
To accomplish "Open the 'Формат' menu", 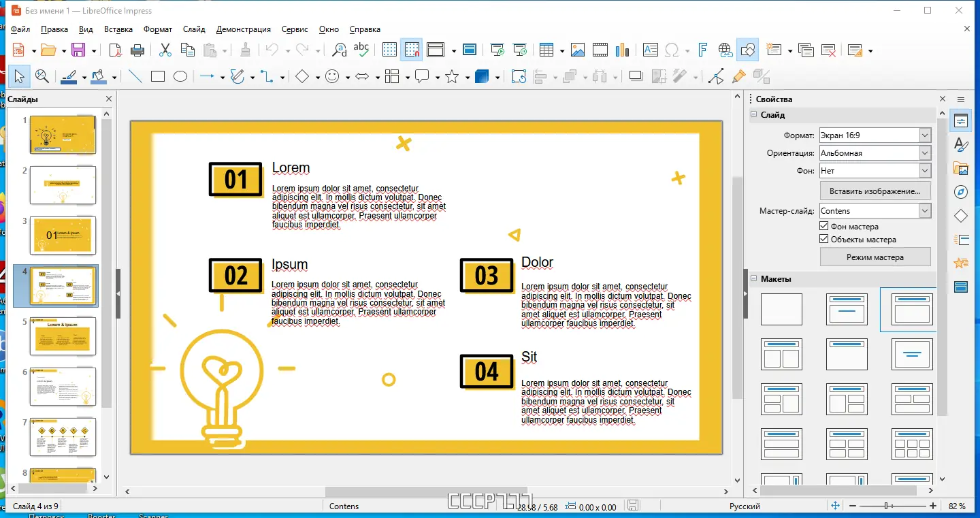I will pyautogui.click(x=158, y=29).
